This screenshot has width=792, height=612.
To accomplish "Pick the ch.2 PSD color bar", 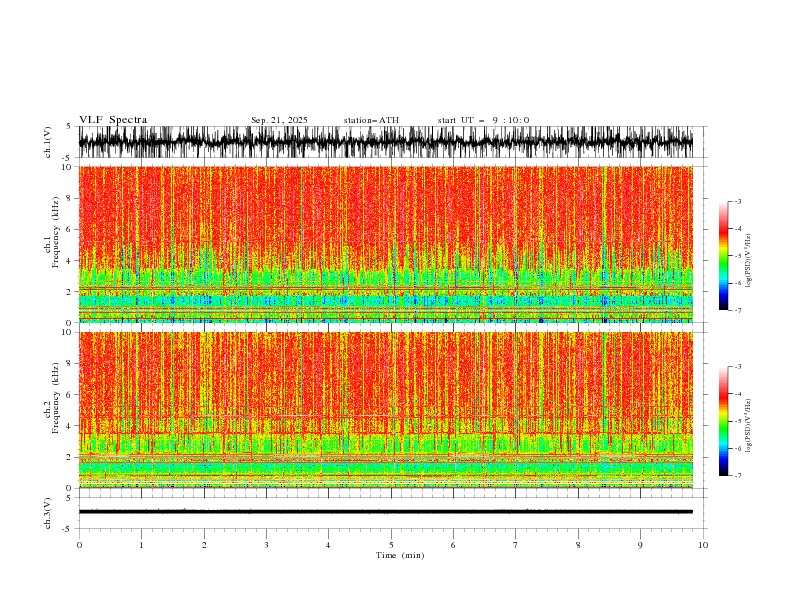I will pyautogui.click(x=723, y=421).
